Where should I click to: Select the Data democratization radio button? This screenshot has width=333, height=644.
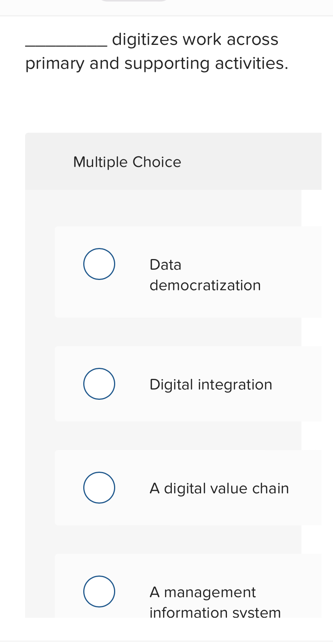pos(99,264)
